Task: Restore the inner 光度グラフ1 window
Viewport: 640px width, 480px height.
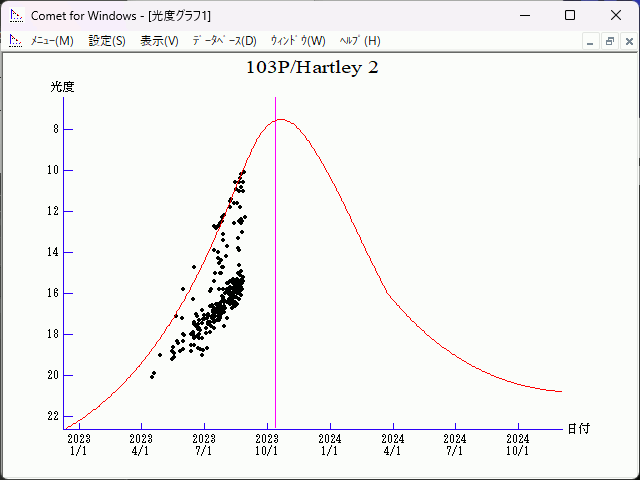Action: click(x=610, y=42)
